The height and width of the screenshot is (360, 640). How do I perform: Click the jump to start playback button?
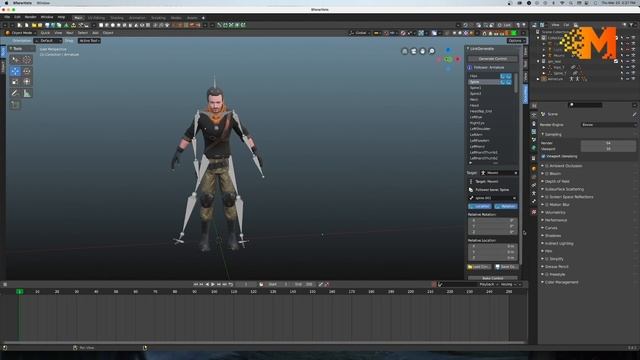(196, 284)
